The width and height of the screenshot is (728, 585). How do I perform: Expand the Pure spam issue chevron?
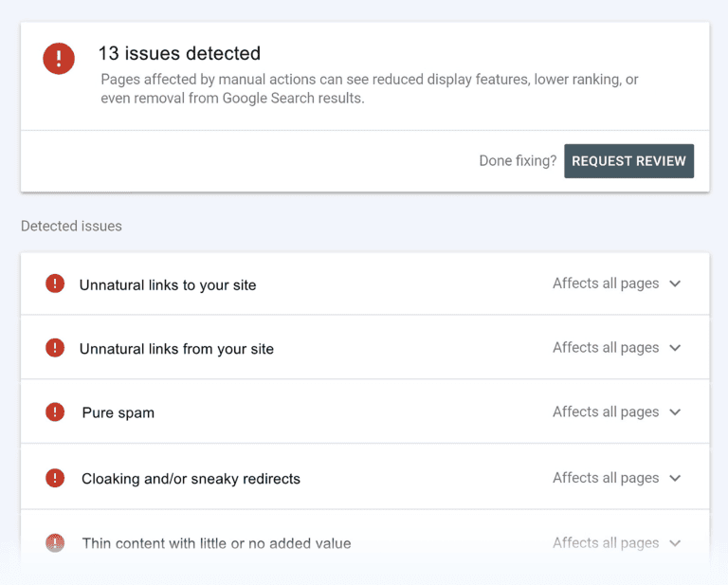tap(675, 412)
